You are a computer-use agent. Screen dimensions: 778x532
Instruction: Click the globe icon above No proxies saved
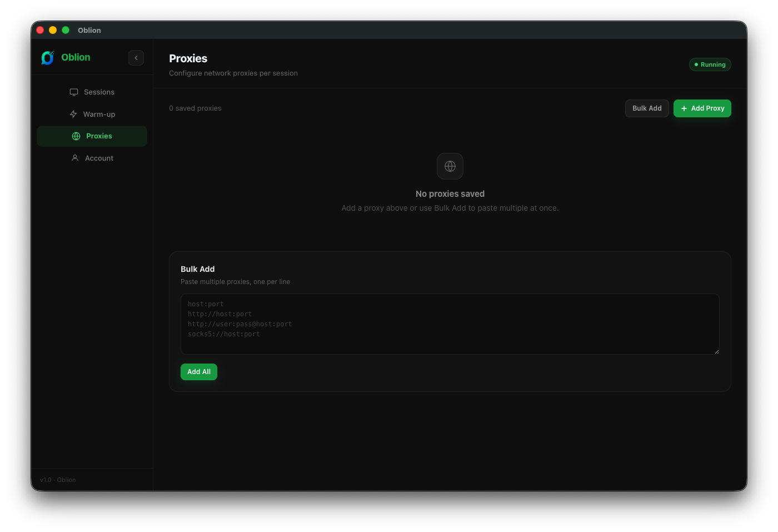point(450,166)
